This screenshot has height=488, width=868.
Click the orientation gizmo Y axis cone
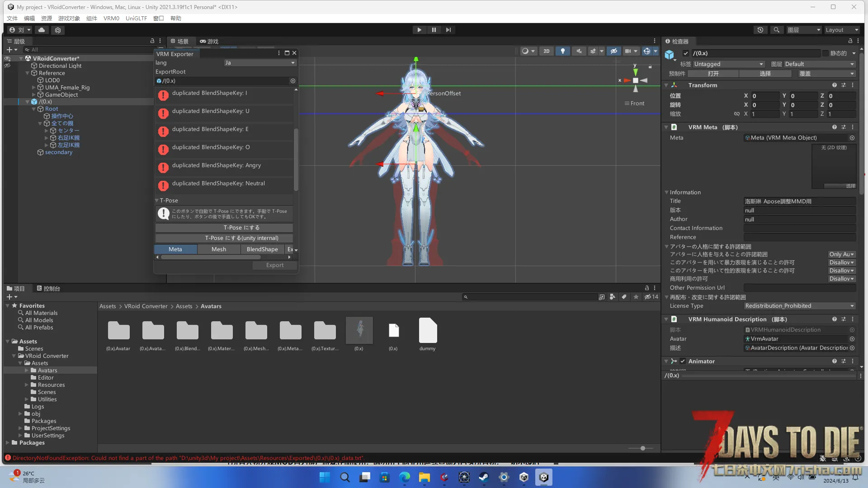(636, 71)
